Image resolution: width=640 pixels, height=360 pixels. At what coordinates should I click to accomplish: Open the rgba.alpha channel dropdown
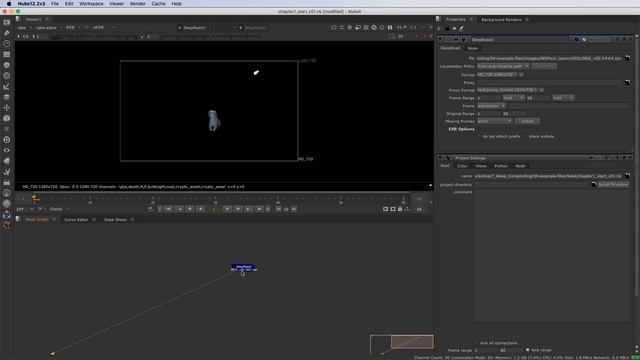point(49,28)
